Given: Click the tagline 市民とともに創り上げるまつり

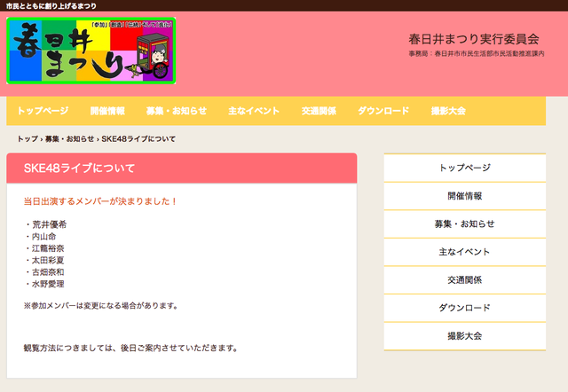Looking at the screenshot, I should pos(51,6).
